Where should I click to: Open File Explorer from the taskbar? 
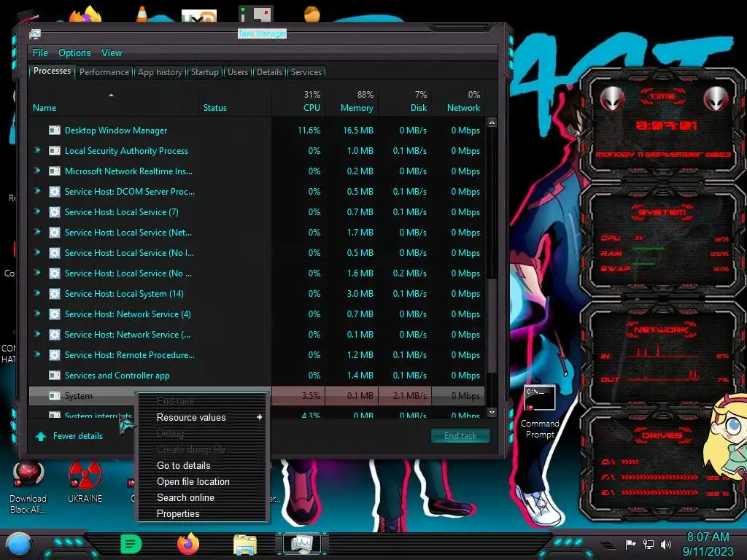coord(245,545)
